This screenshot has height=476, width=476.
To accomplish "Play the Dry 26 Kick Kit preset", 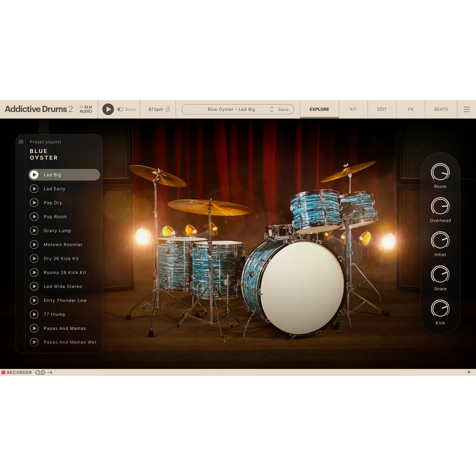I will point(34,259).
